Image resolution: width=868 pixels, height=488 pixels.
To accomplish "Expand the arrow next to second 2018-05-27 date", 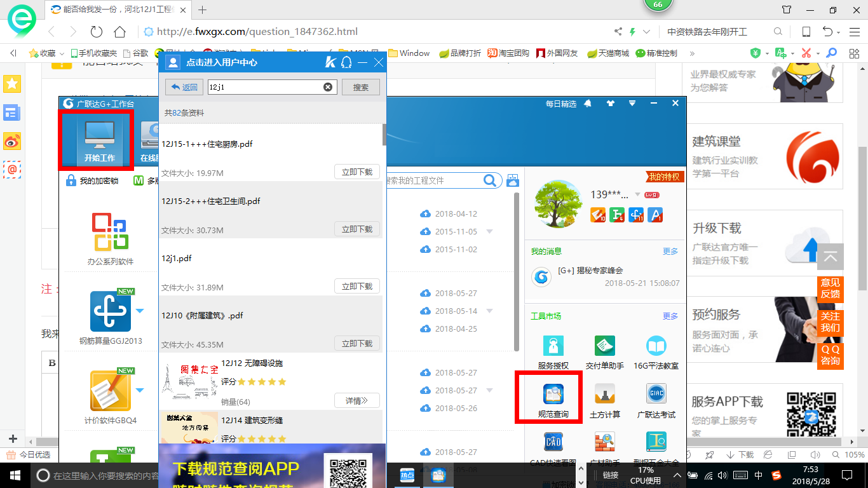I will pos(489,390).
